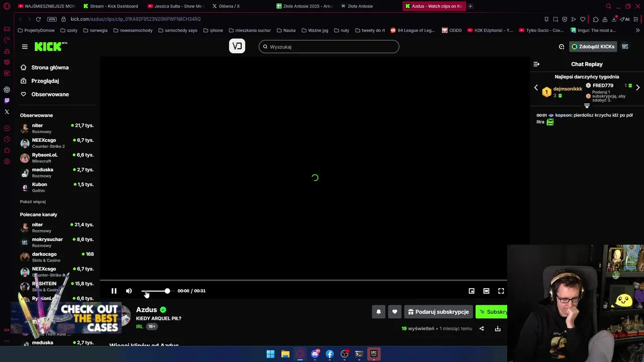Viewport: 644px width, 362px height.
Task: Open Kubon Gothic channel
Action: 57,188
